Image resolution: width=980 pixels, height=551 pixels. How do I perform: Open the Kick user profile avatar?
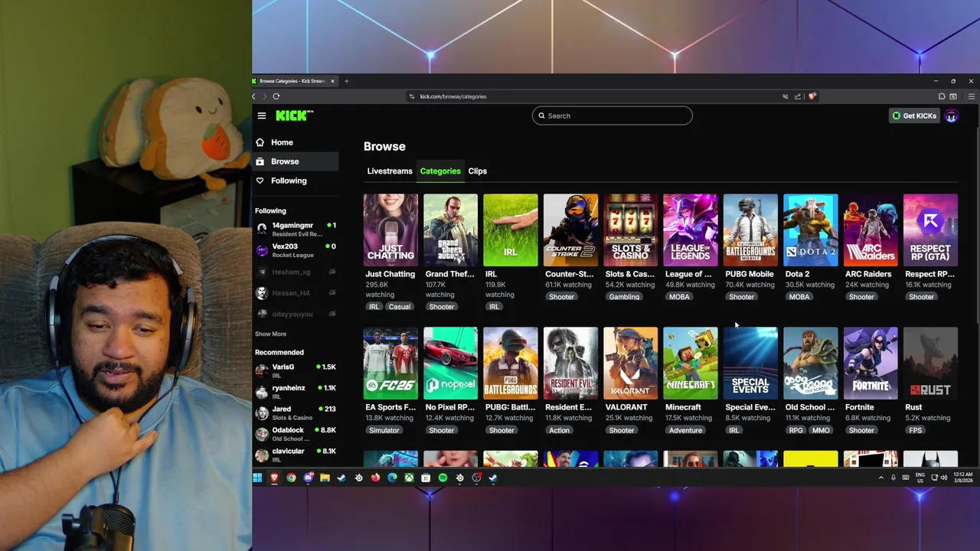coord(951,116)
